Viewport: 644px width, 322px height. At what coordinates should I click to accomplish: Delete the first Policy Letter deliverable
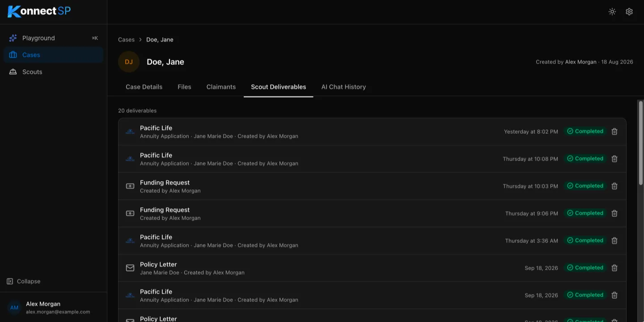(614, 268)
